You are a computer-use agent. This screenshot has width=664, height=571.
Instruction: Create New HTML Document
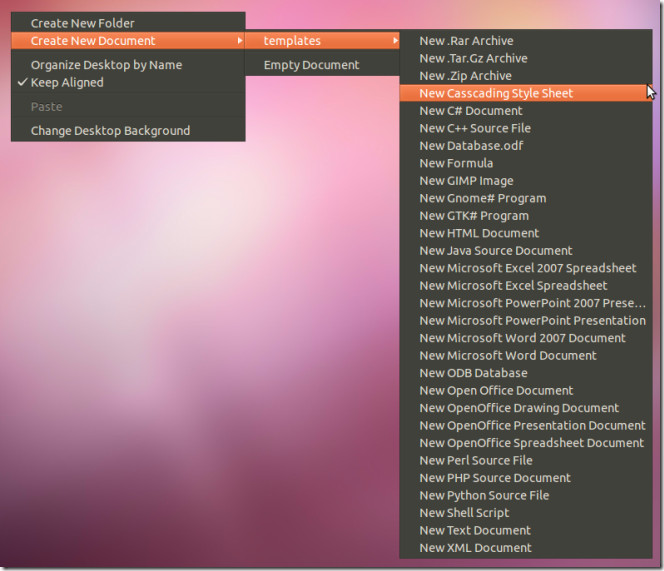(x=526, y=233)
